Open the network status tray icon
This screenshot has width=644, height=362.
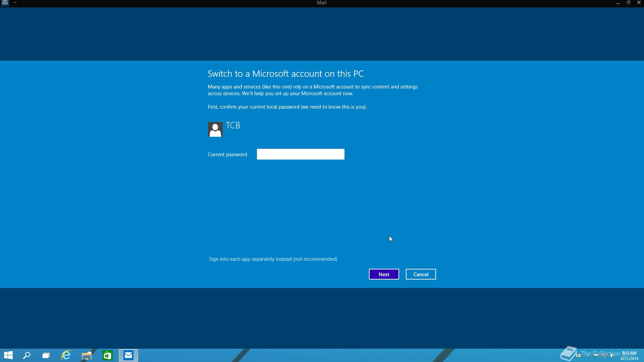click(604, 356)
